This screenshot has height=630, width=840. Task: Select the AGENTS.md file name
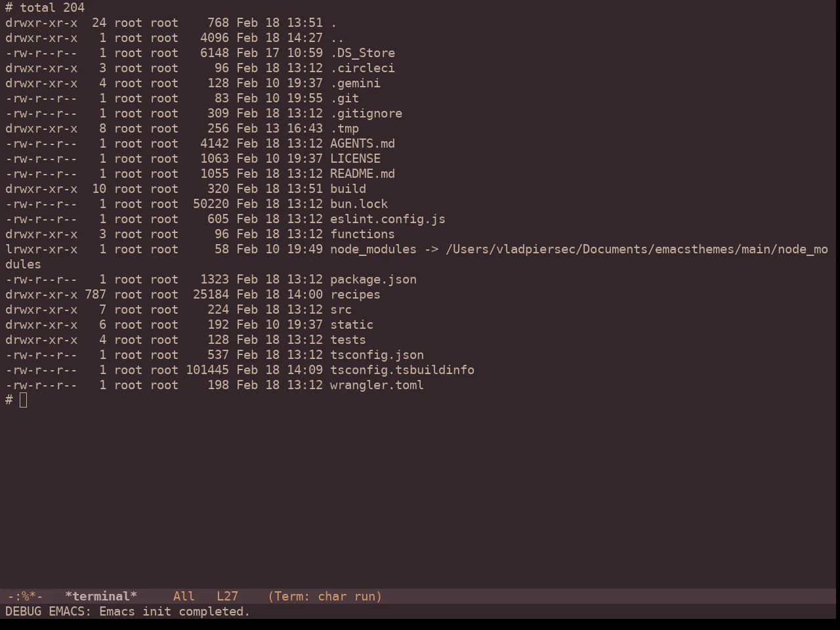(362, 144)
